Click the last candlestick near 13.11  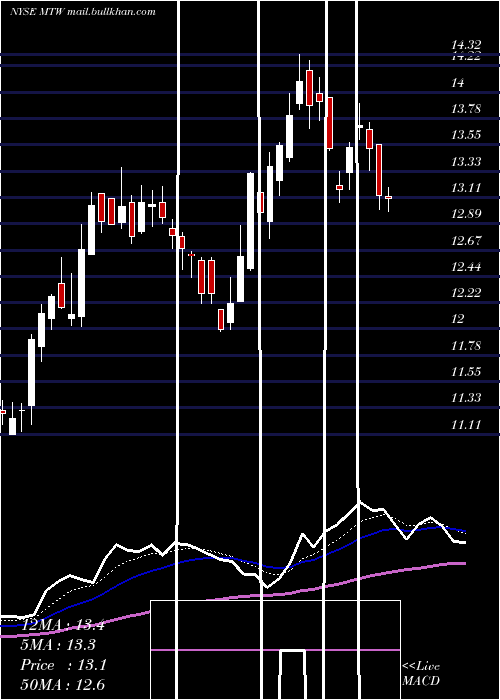point(388,199)
